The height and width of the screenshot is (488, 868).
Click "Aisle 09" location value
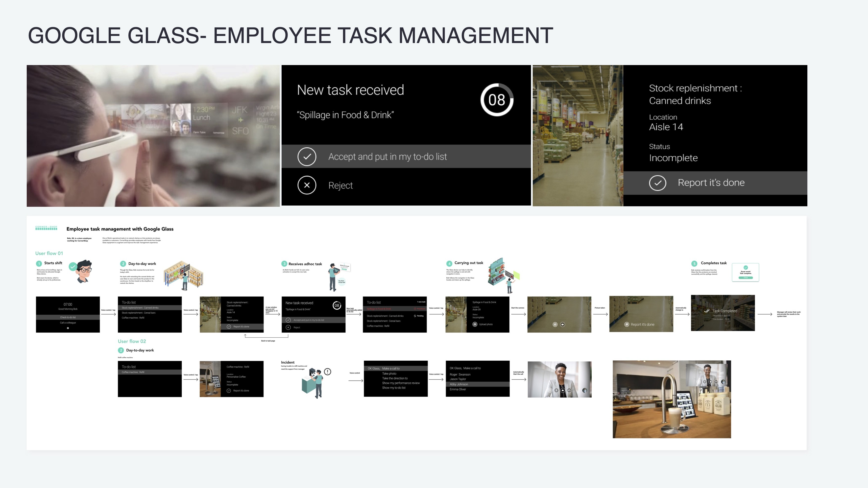[x=477, y=309]
